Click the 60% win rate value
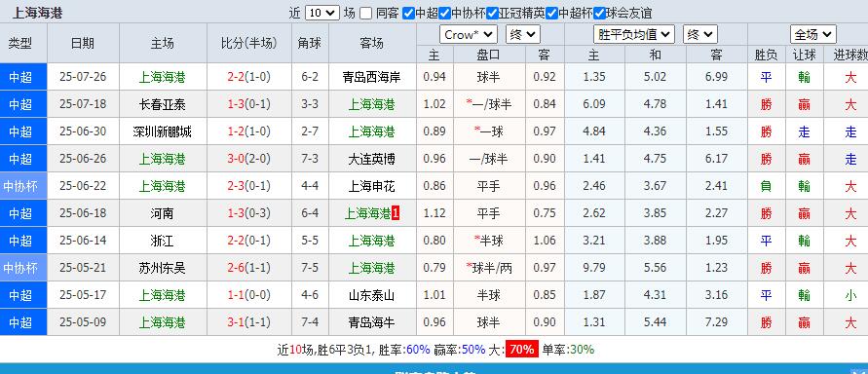Image resolution: width=868 pixels, height=374 pixels. 418,349
